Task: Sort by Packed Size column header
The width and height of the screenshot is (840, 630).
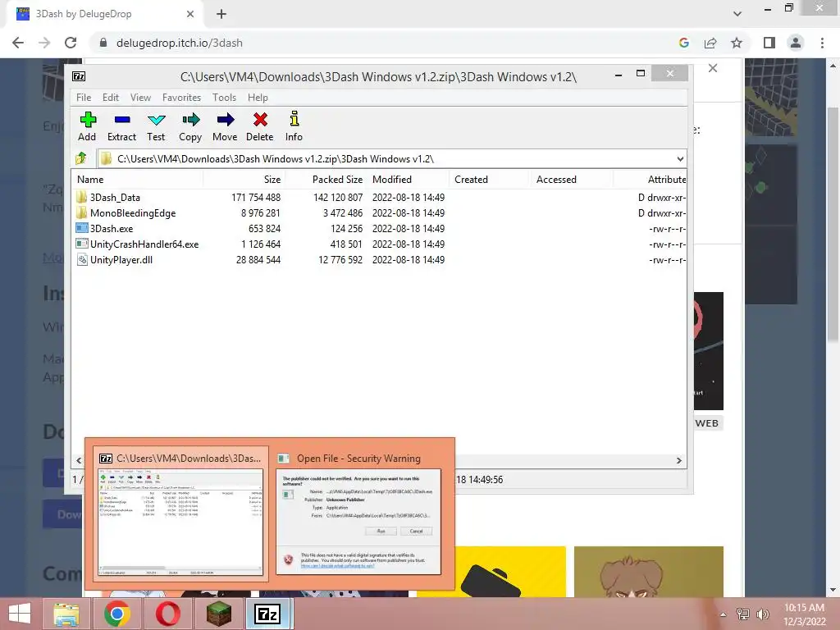Action: [326, 180]
